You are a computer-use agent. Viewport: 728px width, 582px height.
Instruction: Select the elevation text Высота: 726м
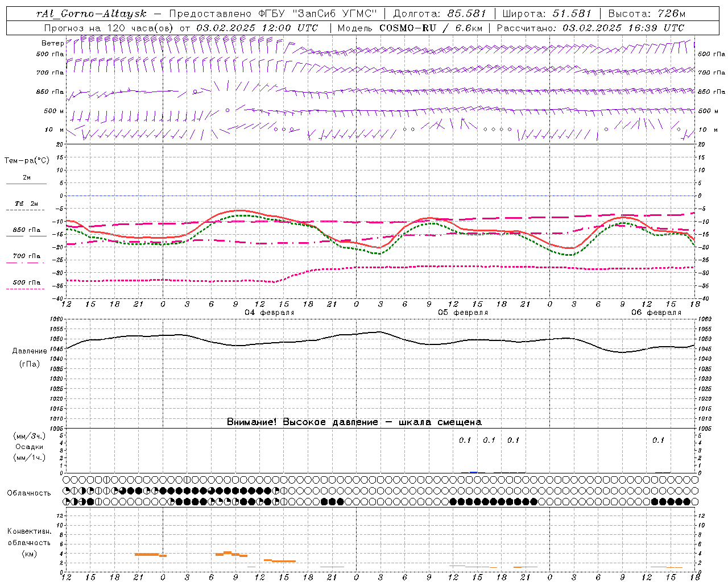647,14
